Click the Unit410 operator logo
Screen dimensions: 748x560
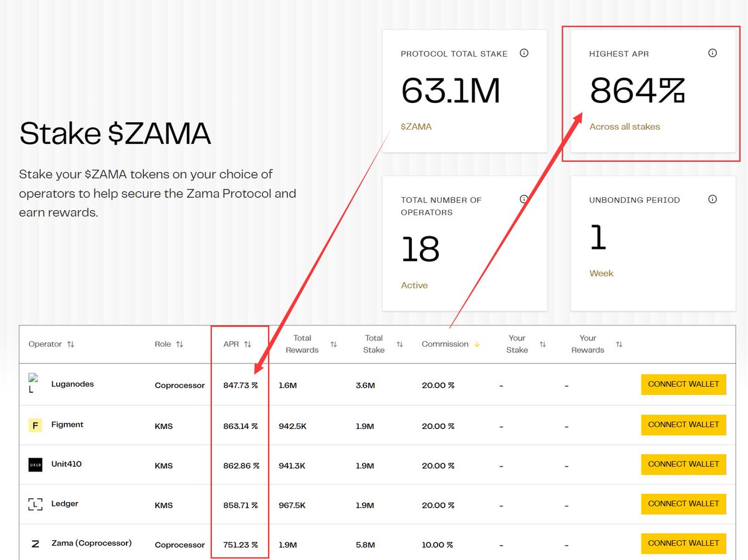(35, 465)
